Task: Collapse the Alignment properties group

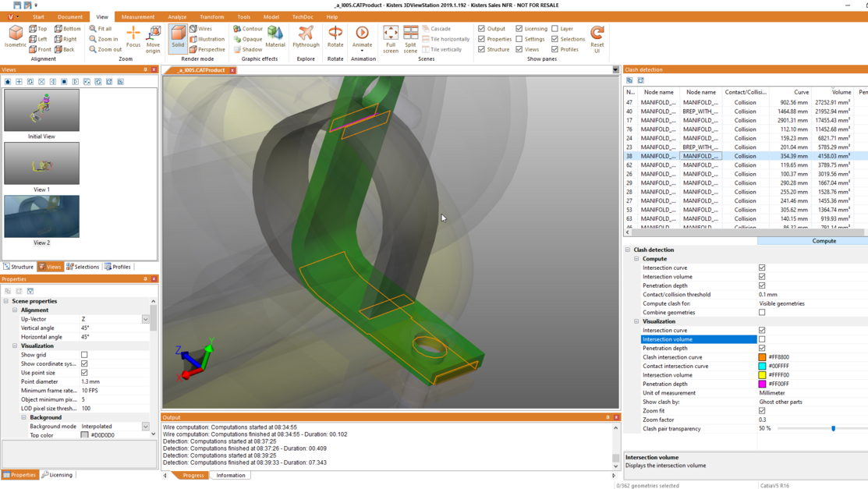Action: (15, 310)
